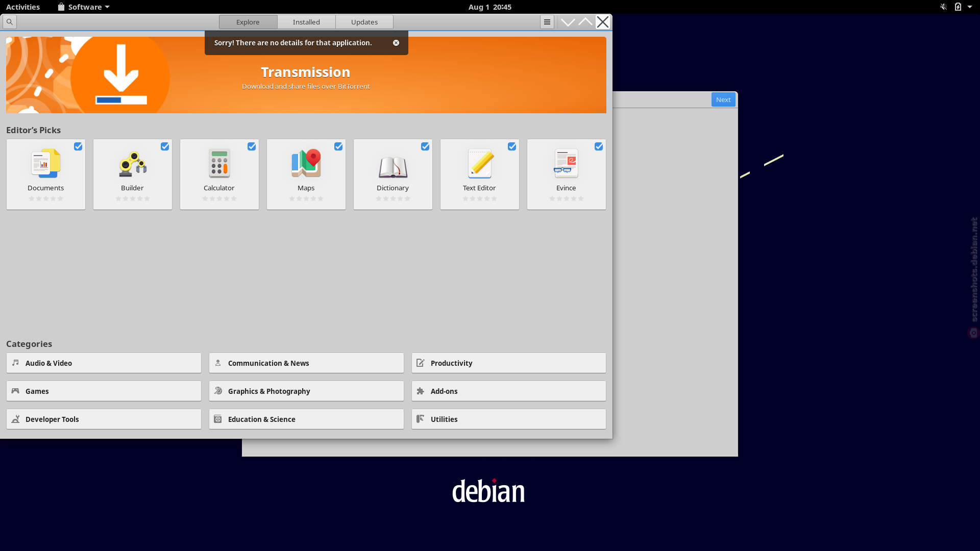Click the Transmission download arrow icon

coord(121,75)
